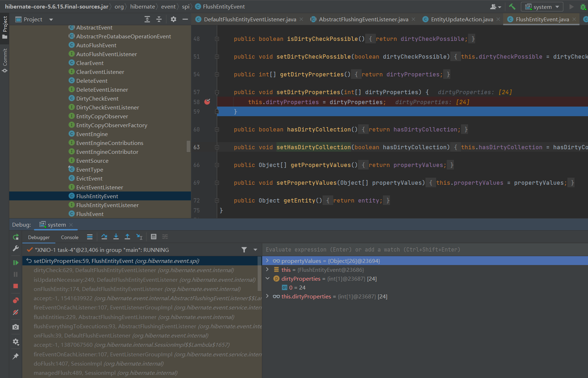Image resolution: width=588 pixels, height=378 pixels.
Task: Select DirtyCheckEvent in project tree
Action: pos(97,98)
